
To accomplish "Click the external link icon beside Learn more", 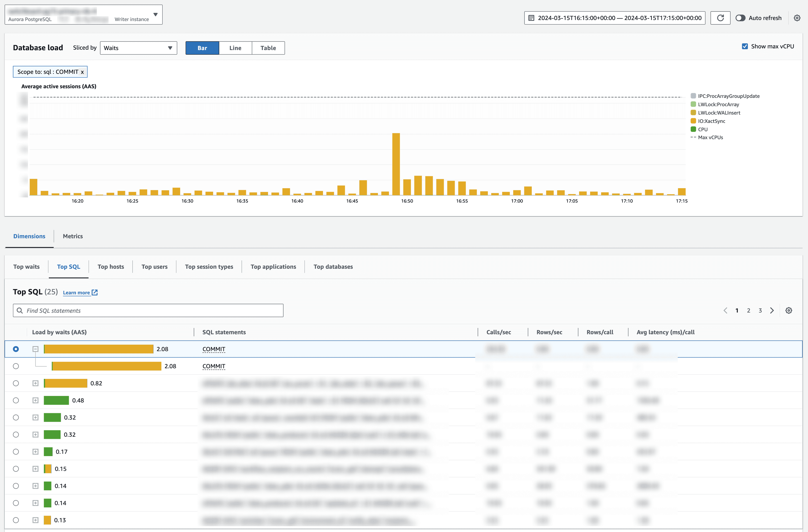I will tap(94, 292).
